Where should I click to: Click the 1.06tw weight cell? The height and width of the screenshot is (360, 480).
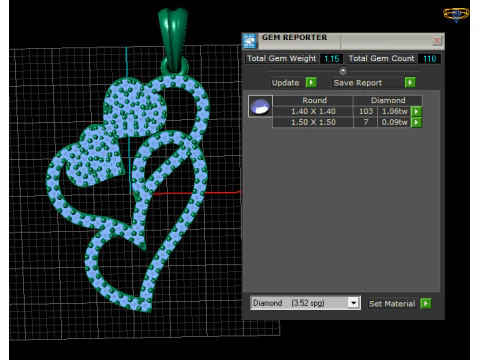tap(394, 111)
